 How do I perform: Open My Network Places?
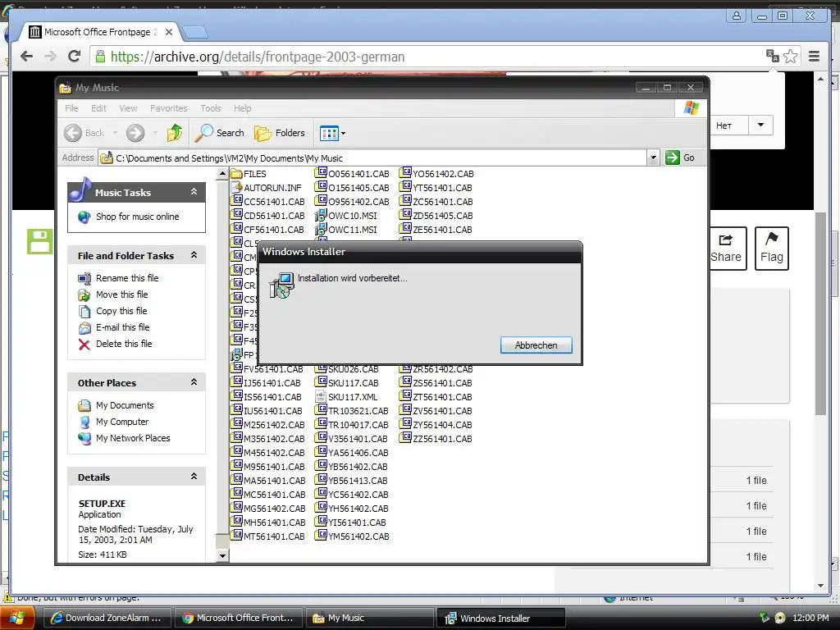[x=133, y=438]
